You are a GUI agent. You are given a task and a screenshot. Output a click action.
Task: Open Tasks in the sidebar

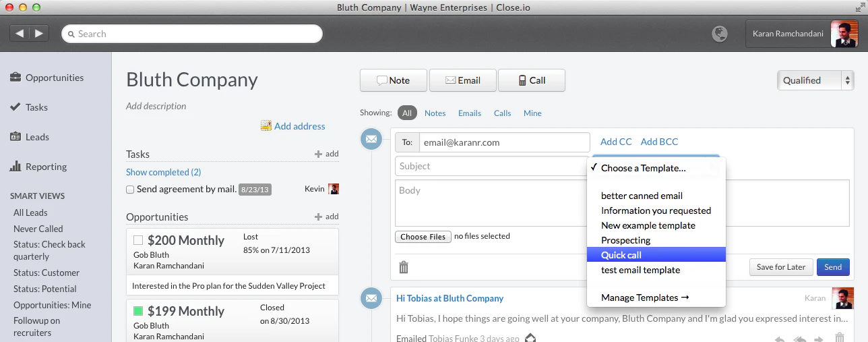(29, 107)
